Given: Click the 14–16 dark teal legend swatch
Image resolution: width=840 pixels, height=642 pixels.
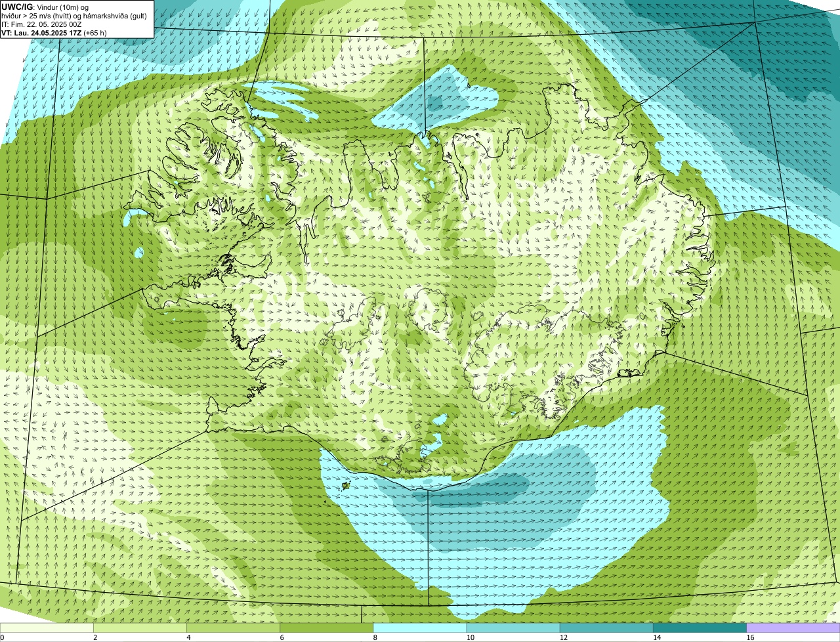Looking at the screenshot, I should click(x=700, y=628).
